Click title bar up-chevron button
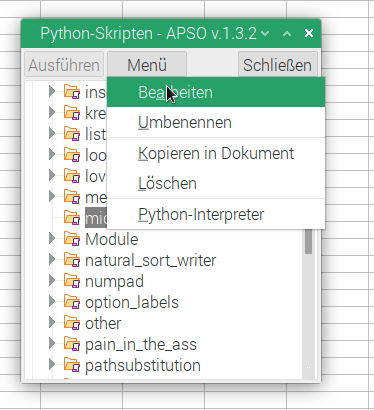Image resolution: width=374 pixels, height=410 pixels. pos(287,33)
